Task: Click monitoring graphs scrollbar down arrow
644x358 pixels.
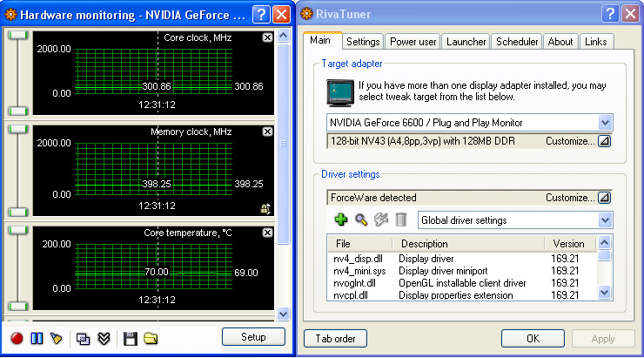Action: [x=284, y=314]
